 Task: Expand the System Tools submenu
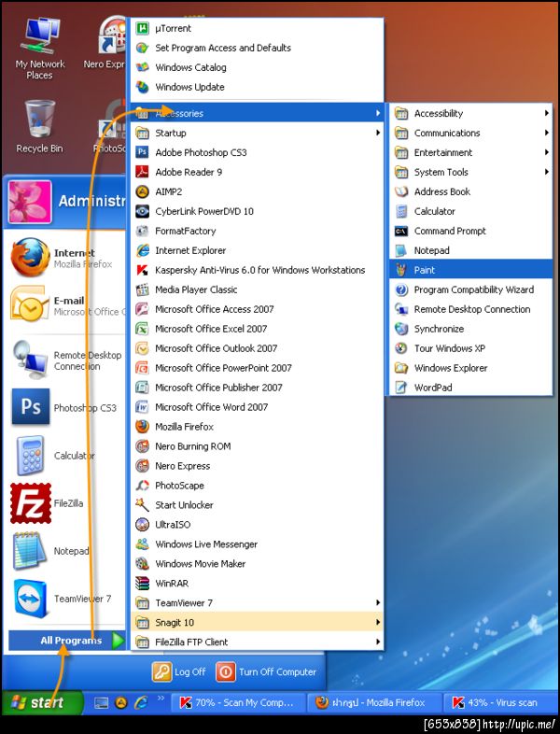click(x=470, y=172)
